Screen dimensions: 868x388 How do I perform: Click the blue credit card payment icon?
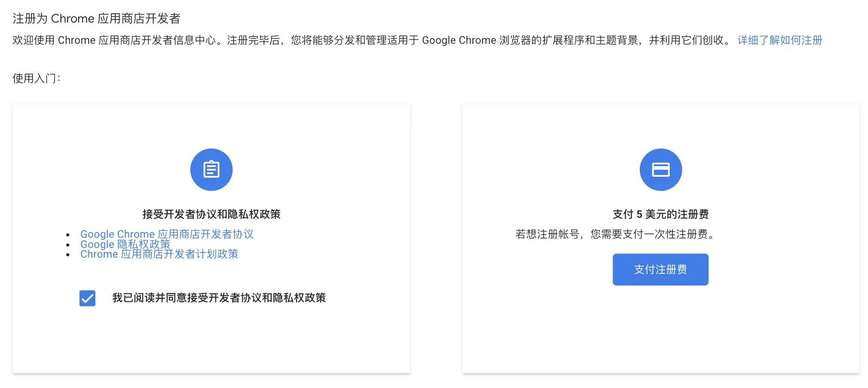[x=660, y=169]
